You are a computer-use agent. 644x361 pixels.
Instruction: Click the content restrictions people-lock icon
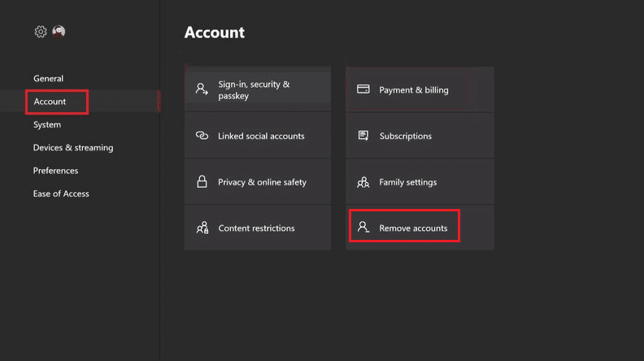tap(202, 228)
